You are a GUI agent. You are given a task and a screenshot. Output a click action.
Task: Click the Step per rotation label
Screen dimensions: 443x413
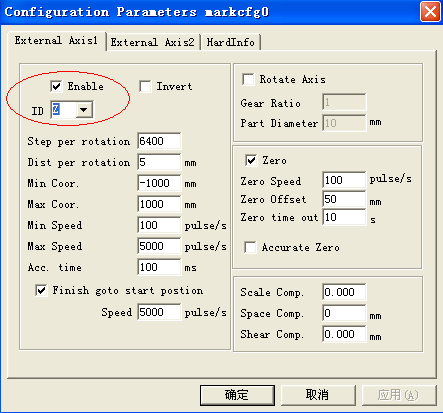[79, 141]
